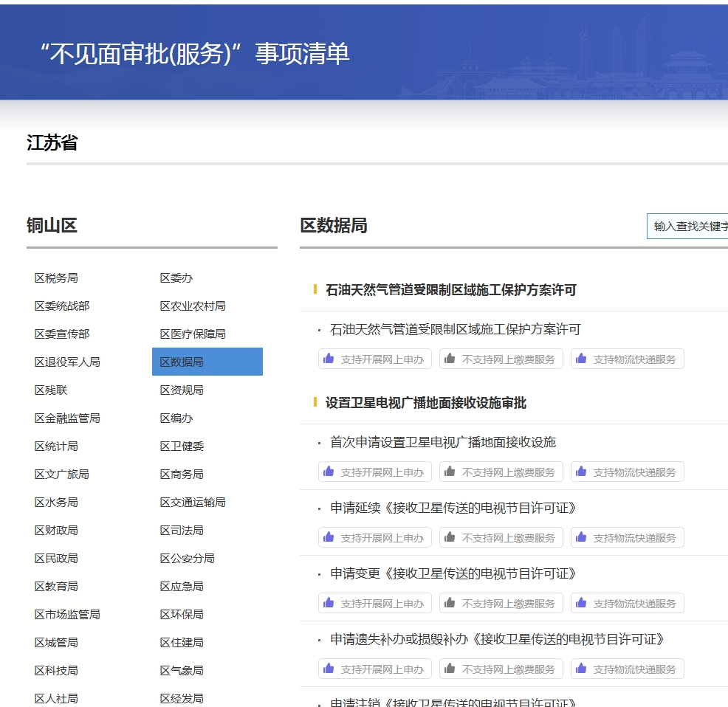
Task: Go to 区交通运输局 department
Action: click(x=193, y=503)
